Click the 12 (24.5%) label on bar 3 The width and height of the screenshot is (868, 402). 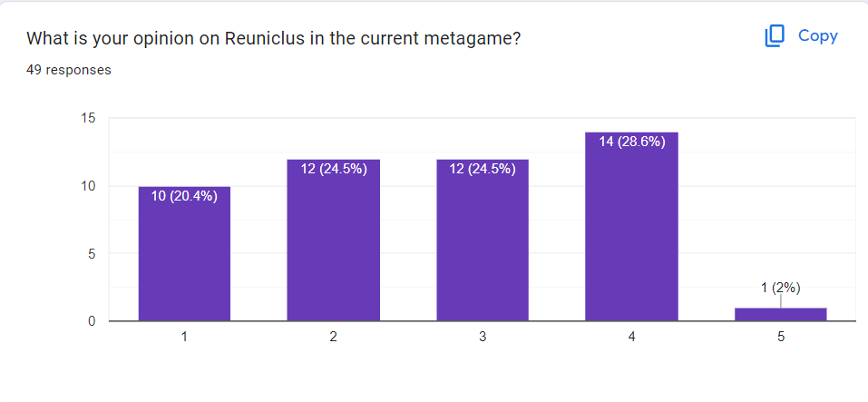click(x=483, y=169)
